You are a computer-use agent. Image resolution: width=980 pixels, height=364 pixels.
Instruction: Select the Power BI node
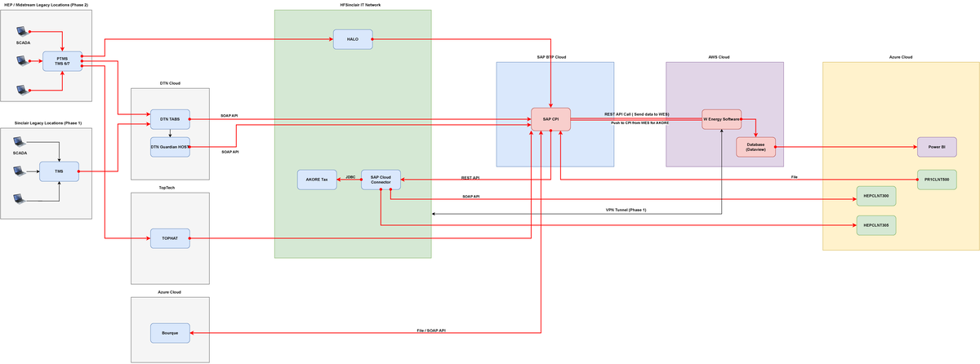coord(937,147)
